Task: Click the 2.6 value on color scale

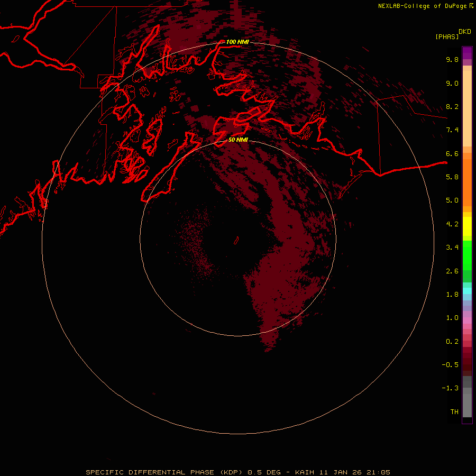Action: [x=452, y=271]
